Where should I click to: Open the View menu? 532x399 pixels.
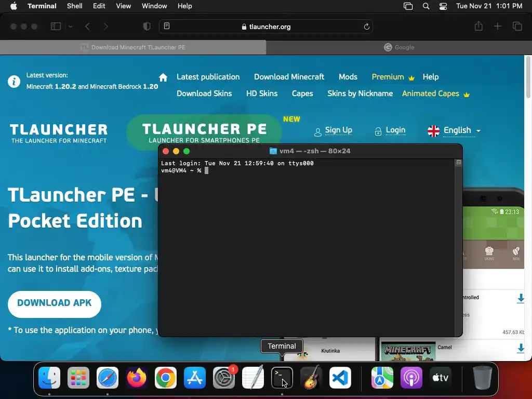(x=124, y=6)
